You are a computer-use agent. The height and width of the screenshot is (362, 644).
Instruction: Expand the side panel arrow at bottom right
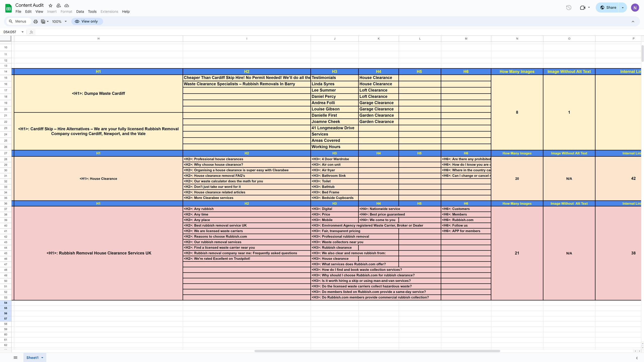coord(637,358)
